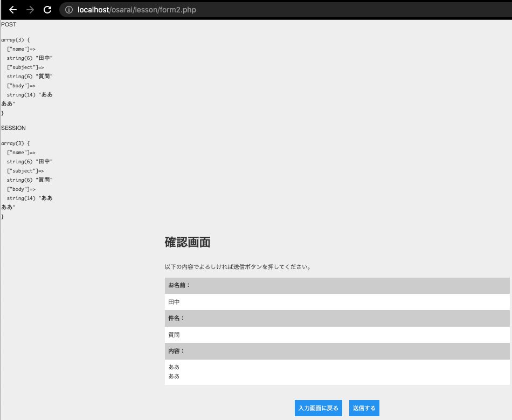Reload the page with the refresh icon

coord(49,9)
